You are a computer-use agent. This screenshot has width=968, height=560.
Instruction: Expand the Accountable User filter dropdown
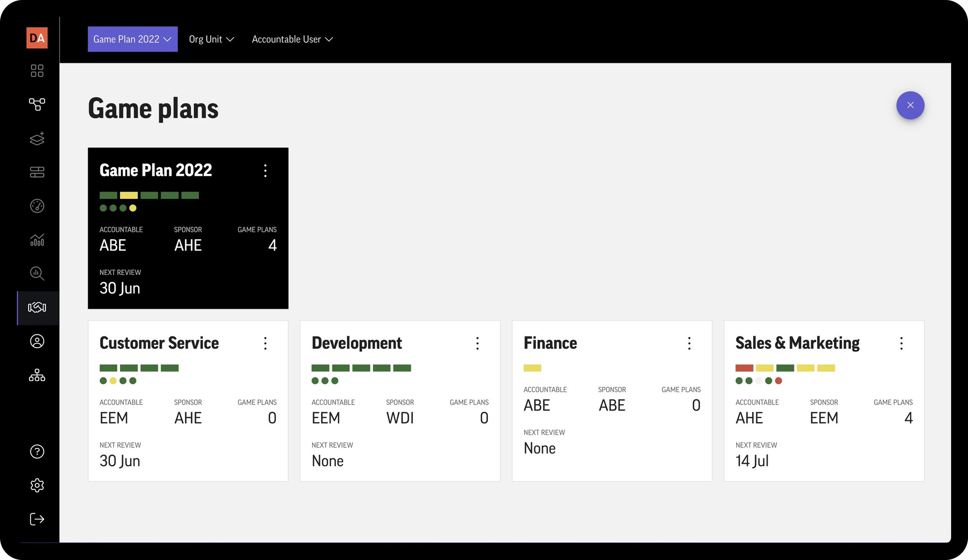[x=293, y=39]
